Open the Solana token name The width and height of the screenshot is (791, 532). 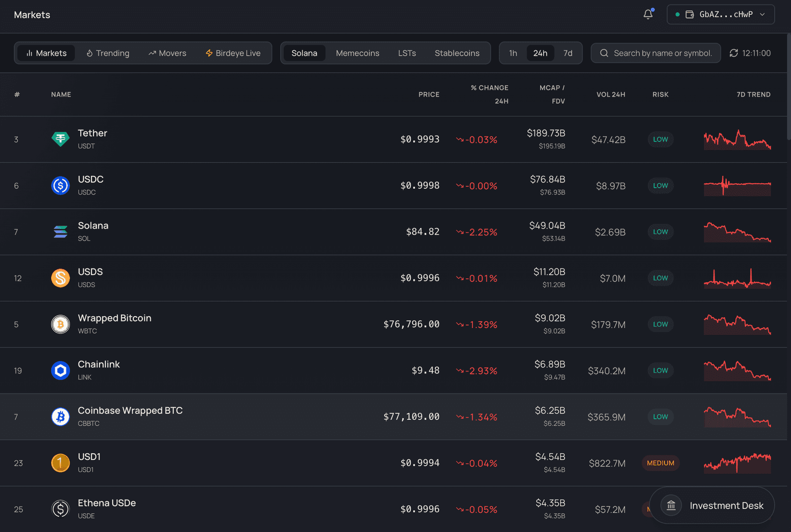click(93, 226)
